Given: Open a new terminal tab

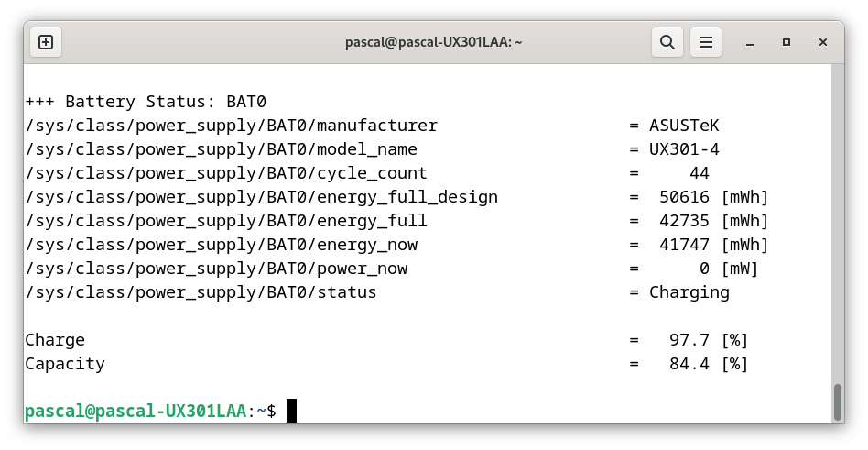Looking at the screenshot, I should point(46,42).
